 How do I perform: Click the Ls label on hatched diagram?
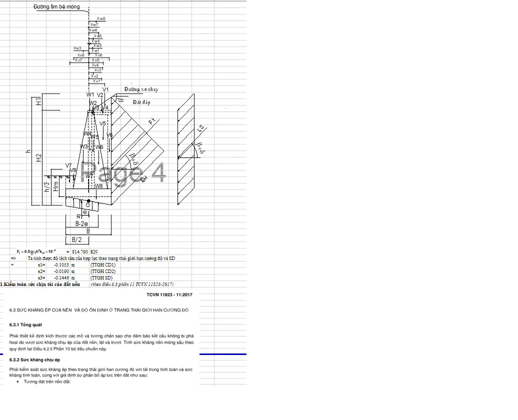coord(201,128)
